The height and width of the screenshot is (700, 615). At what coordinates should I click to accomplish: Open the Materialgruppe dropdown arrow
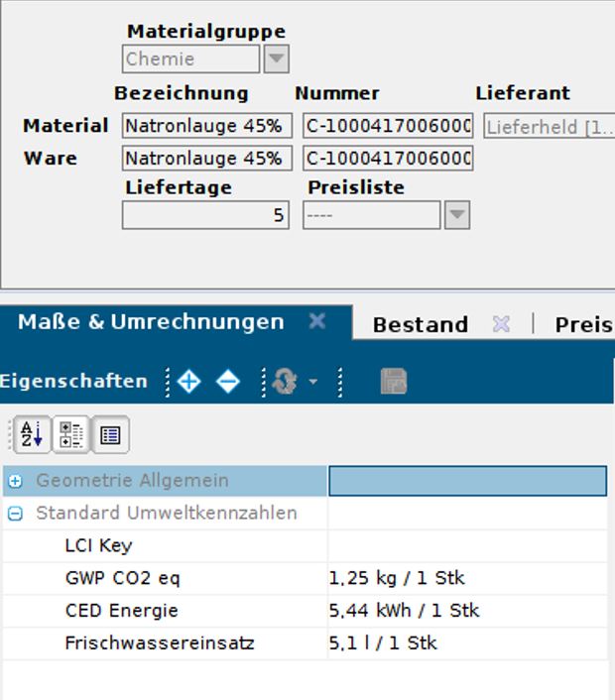click(276, 59)
